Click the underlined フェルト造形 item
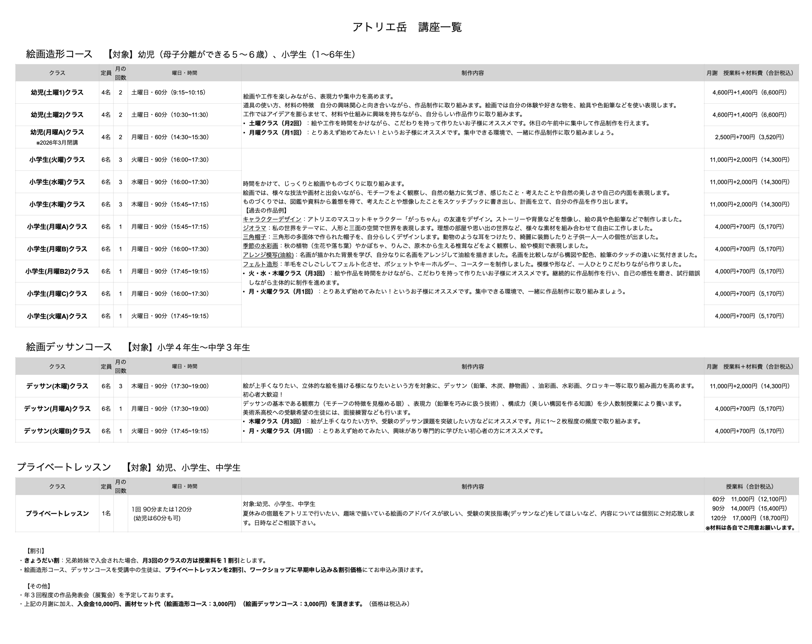The image size is (812, 644). click(260, 264)
